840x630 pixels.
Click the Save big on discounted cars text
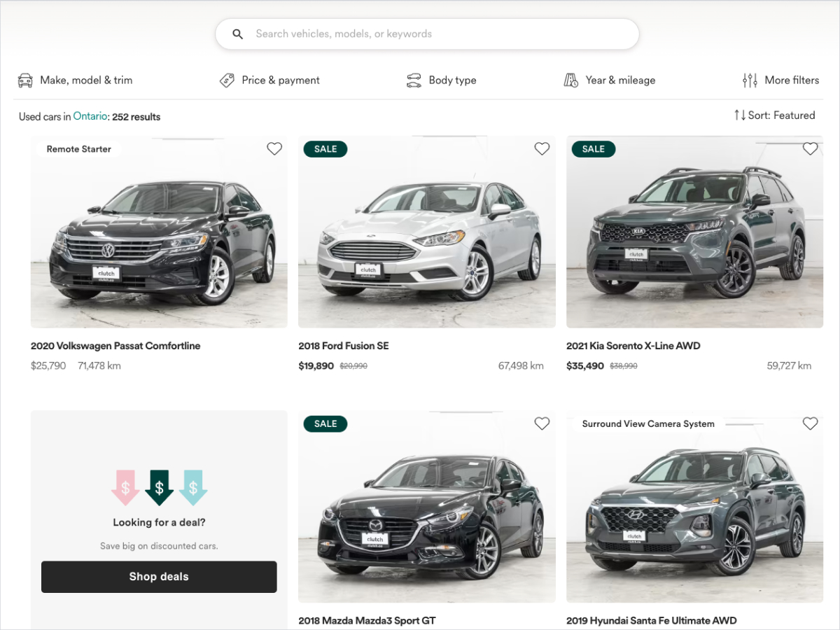(159, 546)
